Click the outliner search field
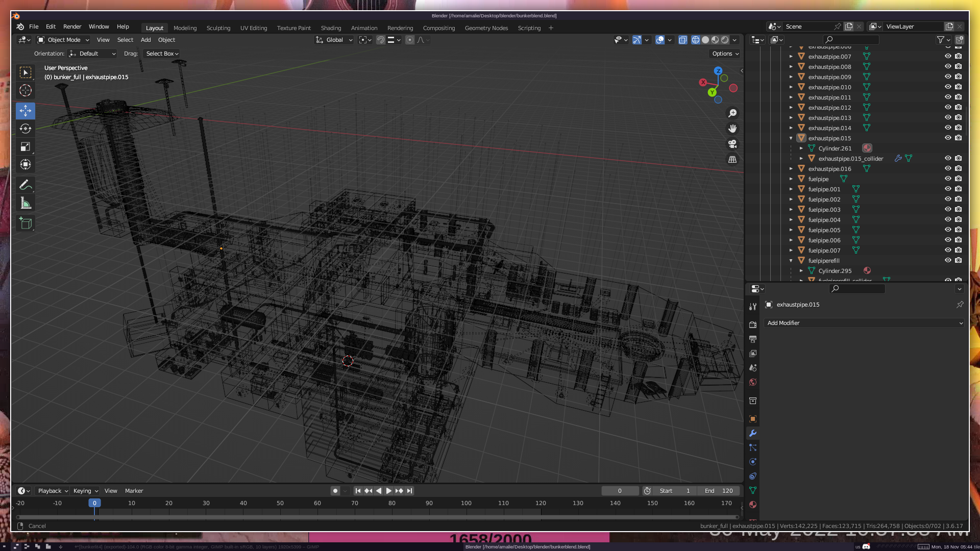The width and height of the screenshot is (980, 551). pos(851,40)
